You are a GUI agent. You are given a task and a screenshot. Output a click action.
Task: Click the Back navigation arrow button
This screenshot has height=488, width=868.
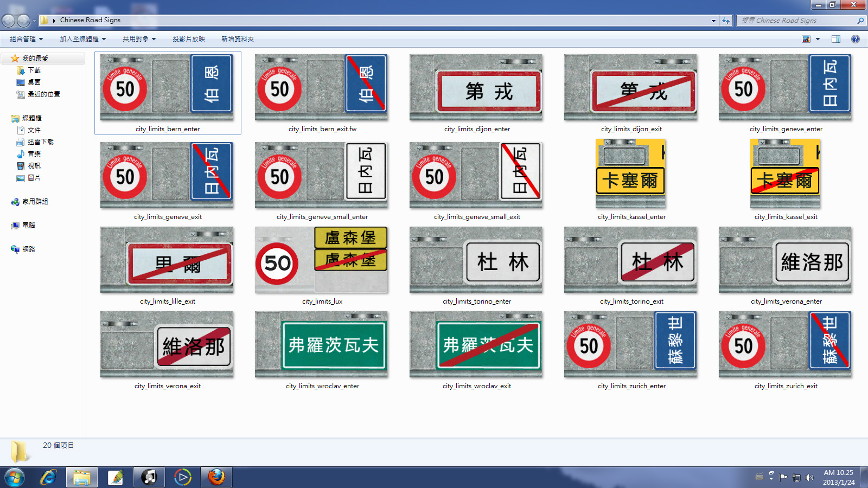tap(8, 21)
